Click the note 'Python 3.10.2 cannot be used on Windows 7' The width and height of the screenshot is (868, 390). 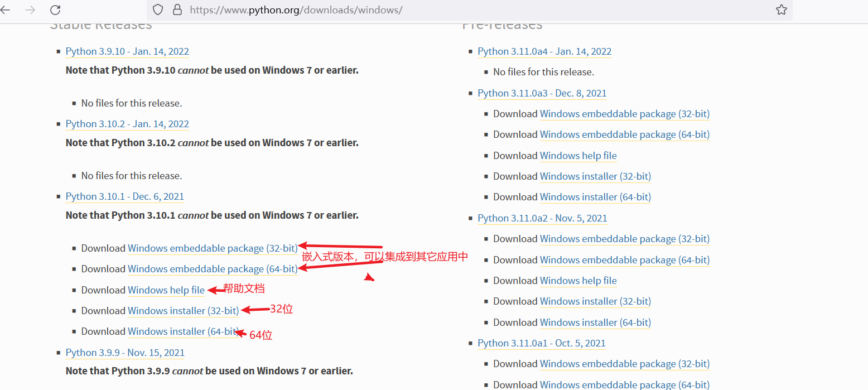coord(212,143)
